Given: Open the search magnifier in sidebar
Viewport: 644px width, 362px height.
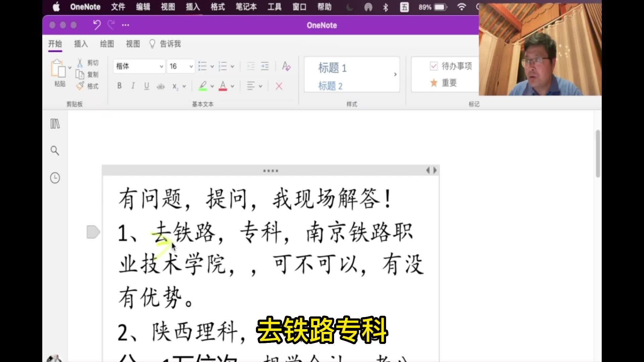Looking at the screenshot, I should pyautogui.click(x=55, y=150).
